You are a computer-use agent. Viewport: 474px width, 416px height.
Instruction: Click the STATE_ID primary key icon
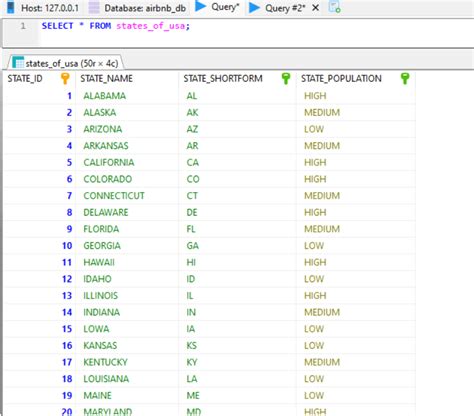[x=65, y=79]
